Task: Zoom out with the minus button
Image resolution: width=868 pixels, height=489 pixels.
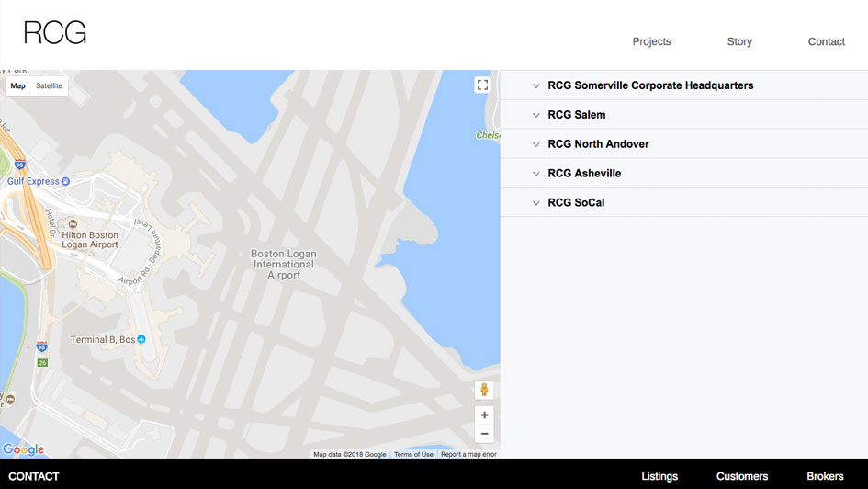Action: pyautogui.click(x=484, y=434)
